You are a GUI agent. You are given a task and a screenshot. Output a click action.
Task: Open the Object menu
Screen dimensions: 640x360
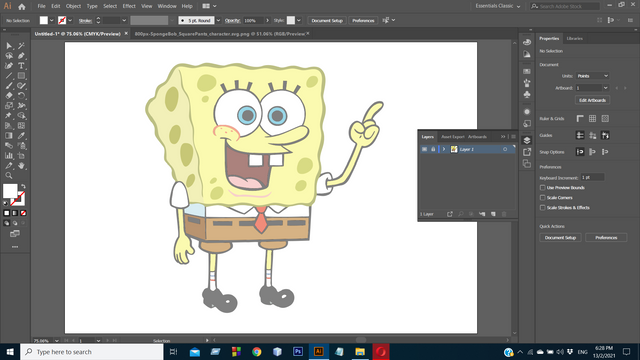click(73, 6)
